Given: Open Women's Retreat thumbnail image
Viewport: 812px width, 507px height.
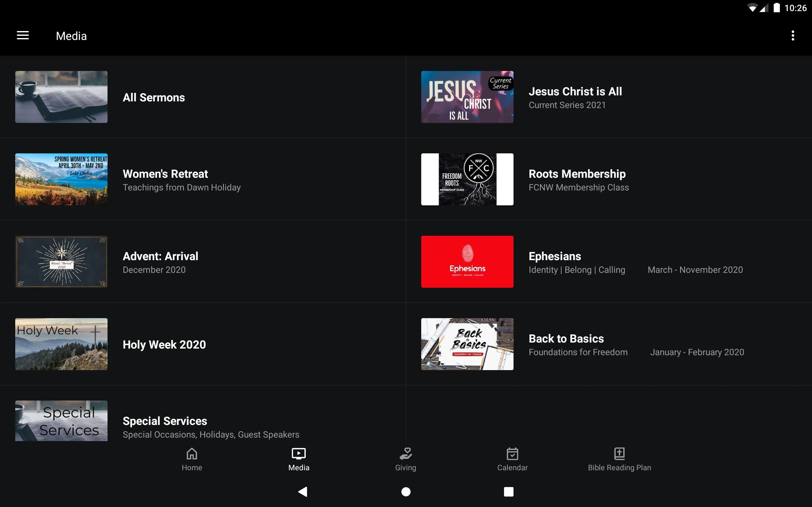Looking at the screenshot, I should coord(61,179).
